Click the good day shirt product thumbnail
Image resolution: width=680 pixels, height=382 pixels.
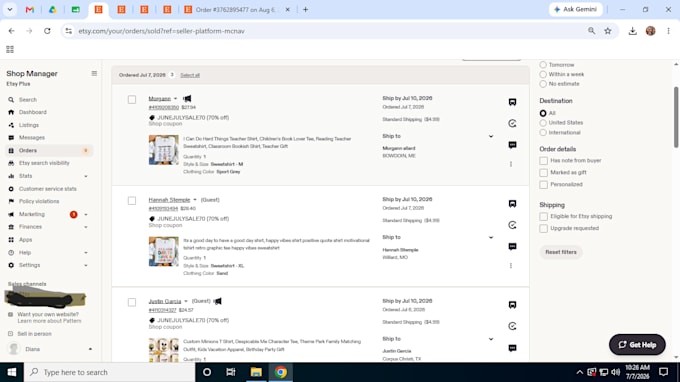click(x=163, y=251)
